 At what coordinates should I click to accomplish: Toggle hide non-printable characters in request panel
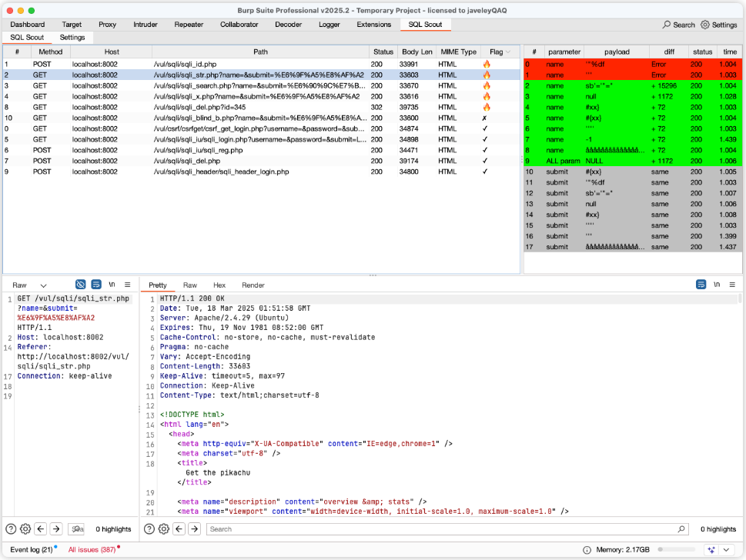pyautogui.click(x=80, y=285)
